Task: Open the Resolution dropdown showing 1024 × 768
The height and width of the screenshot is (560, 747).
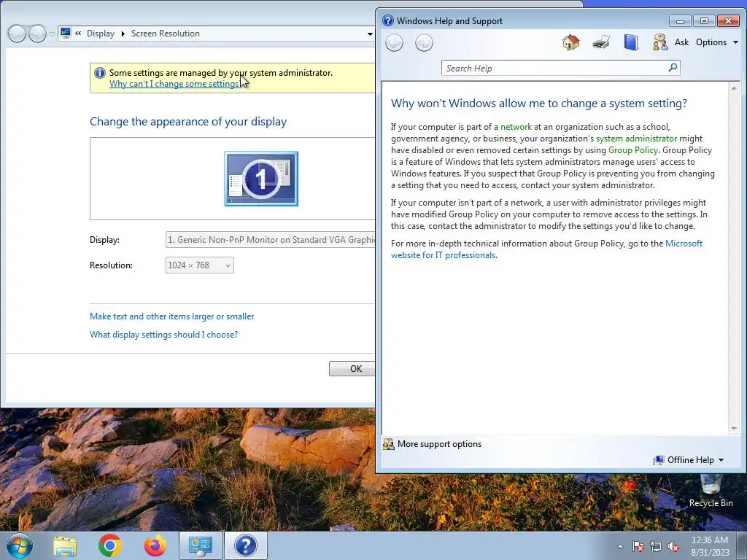Action: [x=200, y=265]
